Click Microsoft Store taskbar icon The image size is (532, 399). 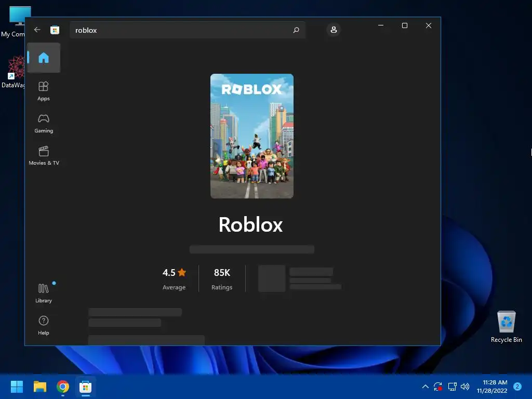[x=86, y=387]
